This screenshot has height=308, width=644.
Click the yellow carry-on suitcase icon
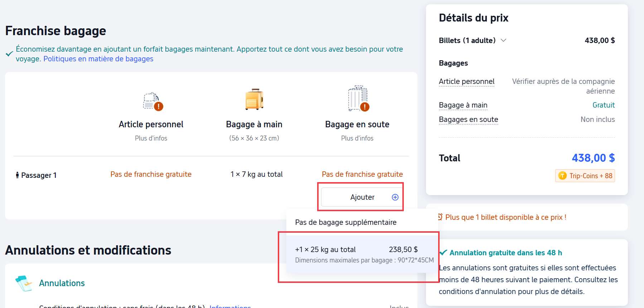[254, 99]
